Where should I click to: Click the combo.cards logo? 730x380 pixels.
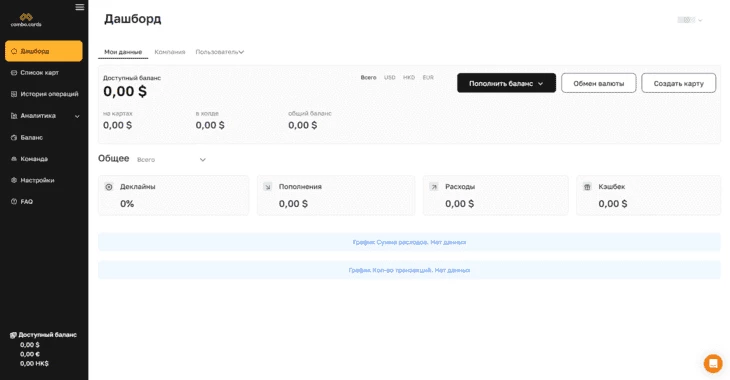[26, 20]
